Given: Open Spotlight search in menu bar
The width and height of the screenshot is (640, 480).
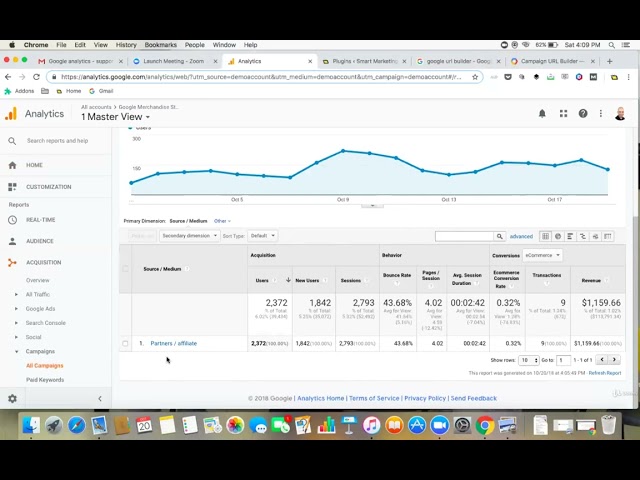Looking at the screenshot, I should (x=611, y=45).
